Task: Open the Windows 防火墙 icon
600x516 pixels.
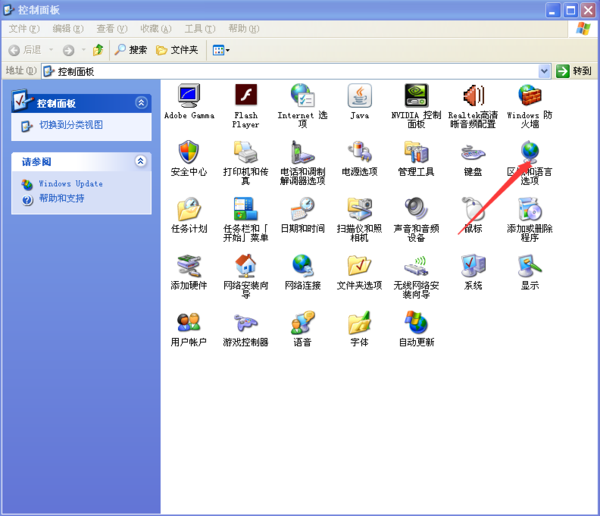Action: [x=530, y=95]
